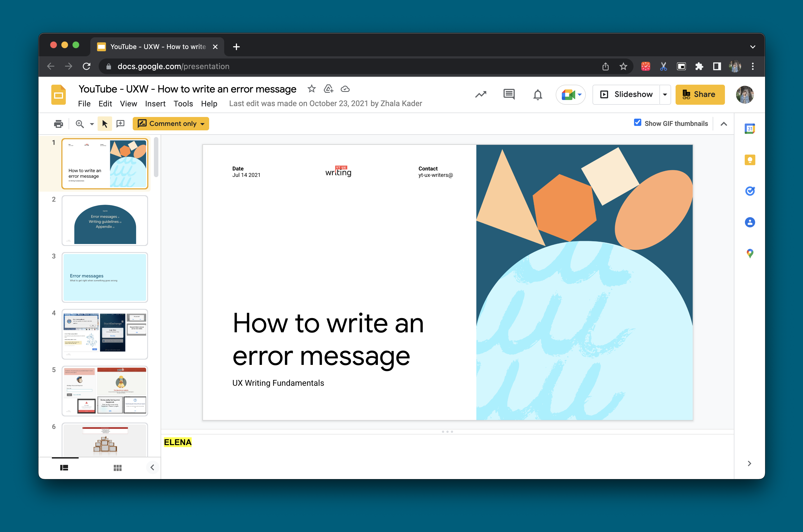Open the activity dashboard trend icon

(x=480, y=94)
